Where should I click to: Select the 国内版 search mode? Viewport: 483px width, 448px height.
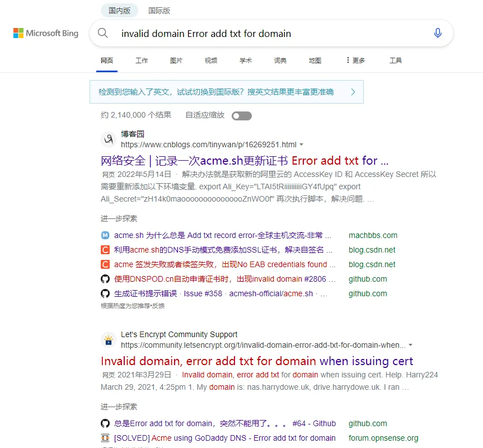pos(120,11)
